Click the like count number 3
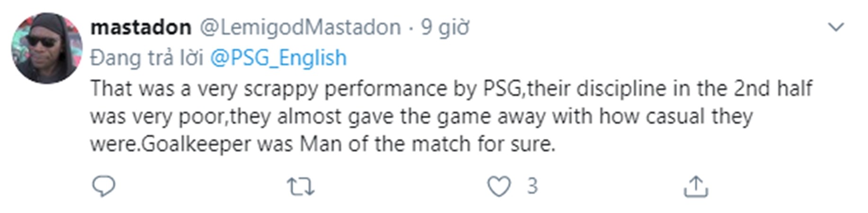 click(532, 186)
